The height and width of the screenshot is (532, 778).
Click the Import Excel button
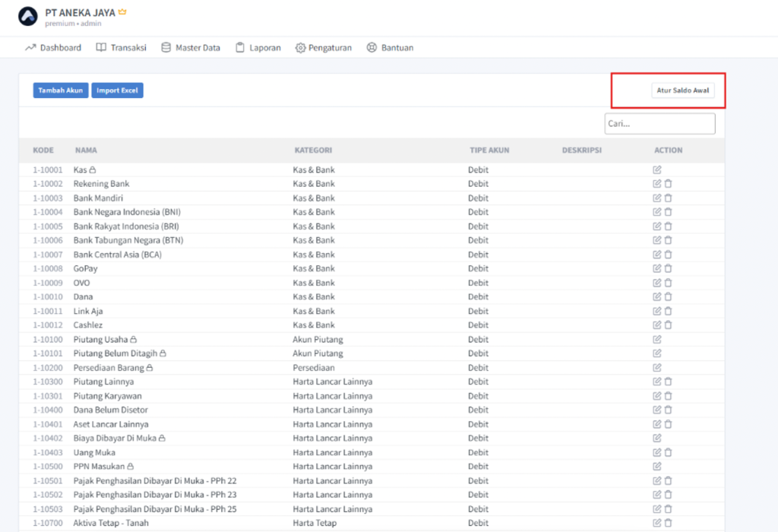(x=117, y=90)
